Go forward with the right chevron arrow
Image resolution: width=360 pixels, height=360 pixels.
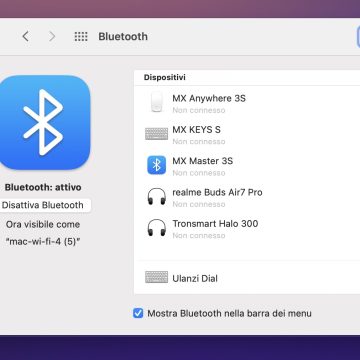pos(52,36)
